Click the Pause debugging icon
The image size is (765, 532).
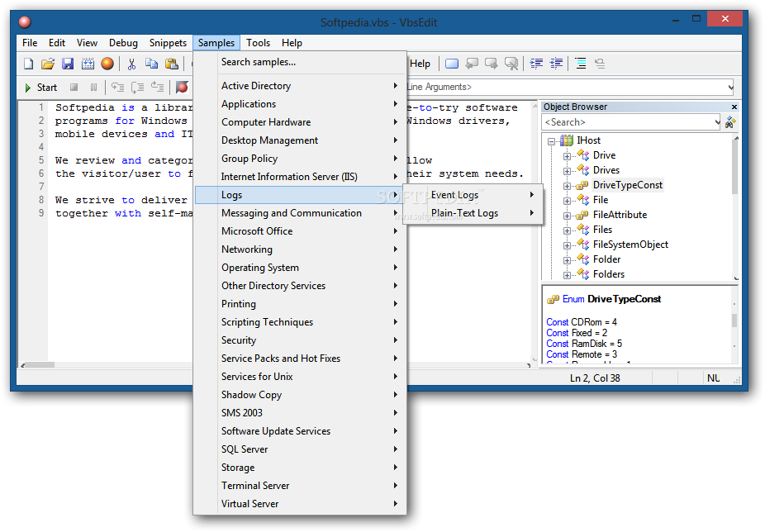coord(93,88)
